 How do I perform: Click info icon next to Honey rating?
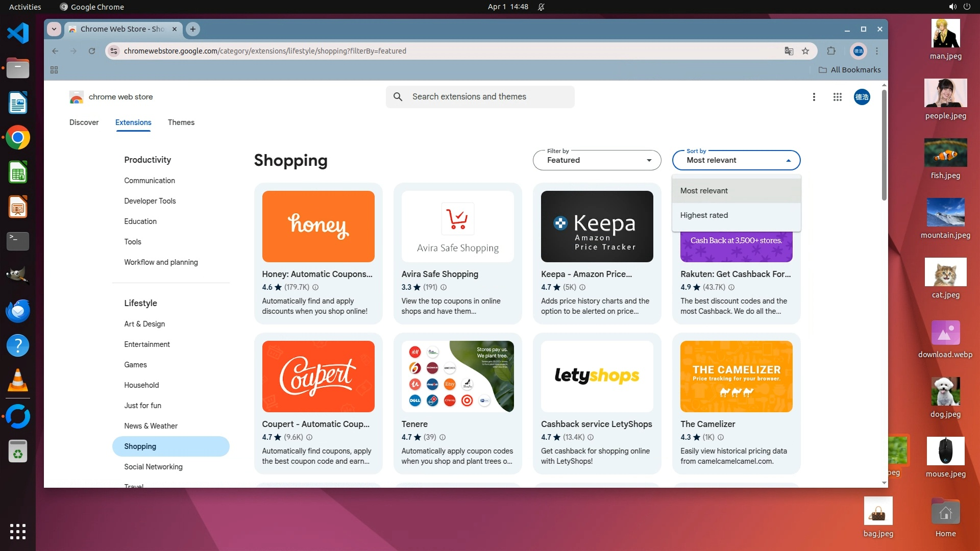[315, 287]
